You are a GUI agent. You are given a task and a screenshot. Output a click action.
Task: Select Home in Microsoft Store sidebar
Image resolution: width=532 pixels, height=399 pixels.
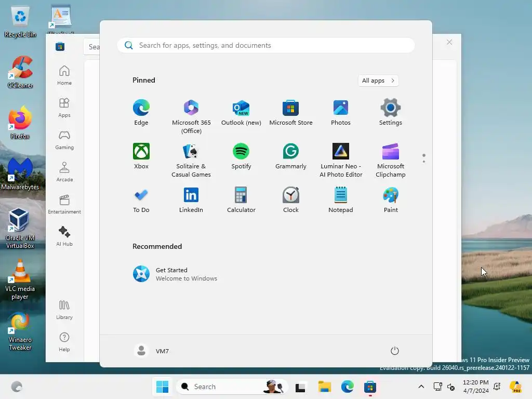coord(64,75)
